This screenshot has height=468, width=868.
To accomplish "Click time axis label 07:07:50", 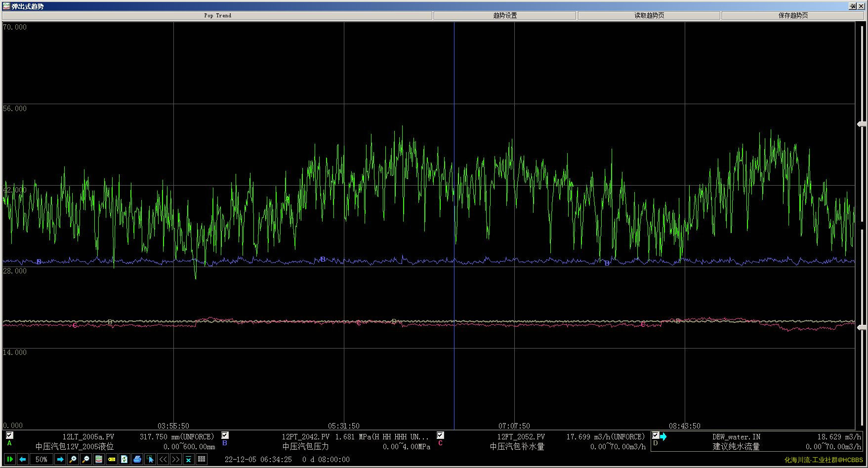I will (x=514, y=426).
